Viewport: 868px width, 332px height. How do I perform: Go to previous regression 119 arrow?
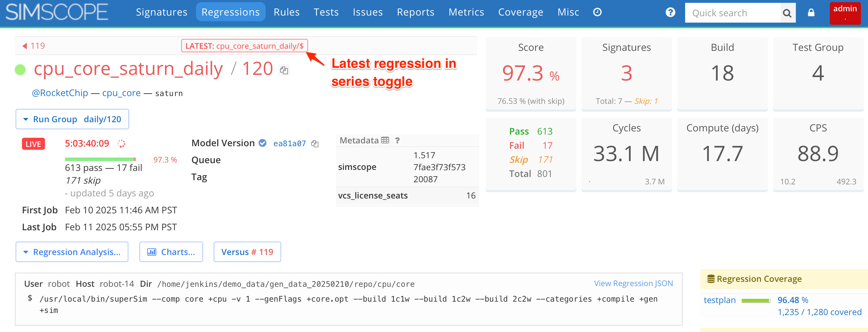click(x=34, y=46)
